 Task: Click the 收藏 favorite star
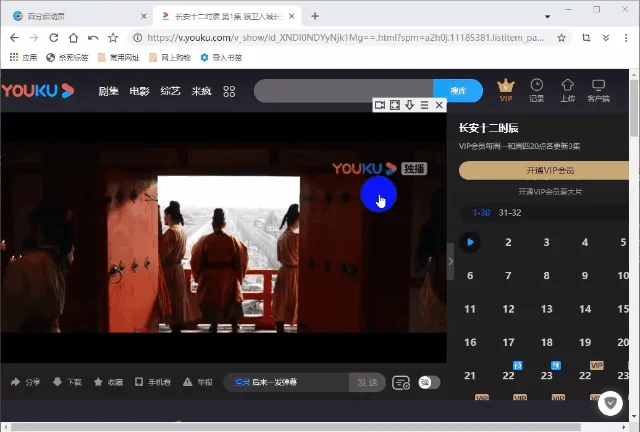(x=108, y=382)
